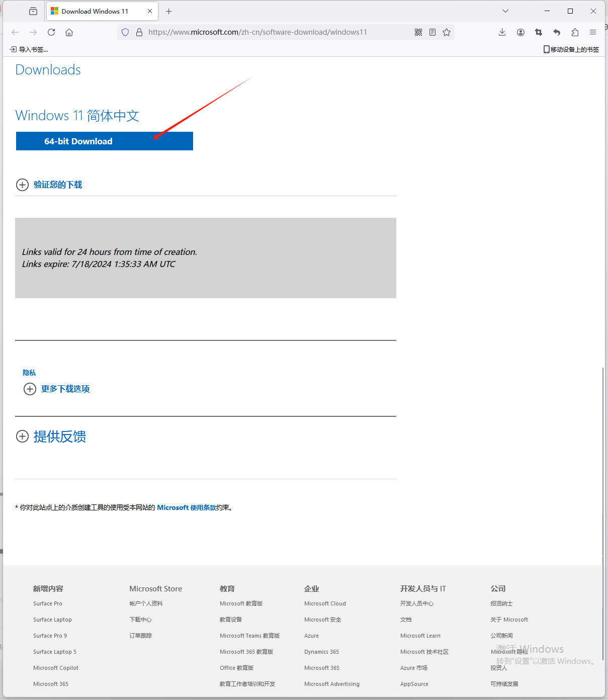This screenshot has width=608, height=700.
Task: Open the QR code icon in address bar
Action: [x=418, y=32]
